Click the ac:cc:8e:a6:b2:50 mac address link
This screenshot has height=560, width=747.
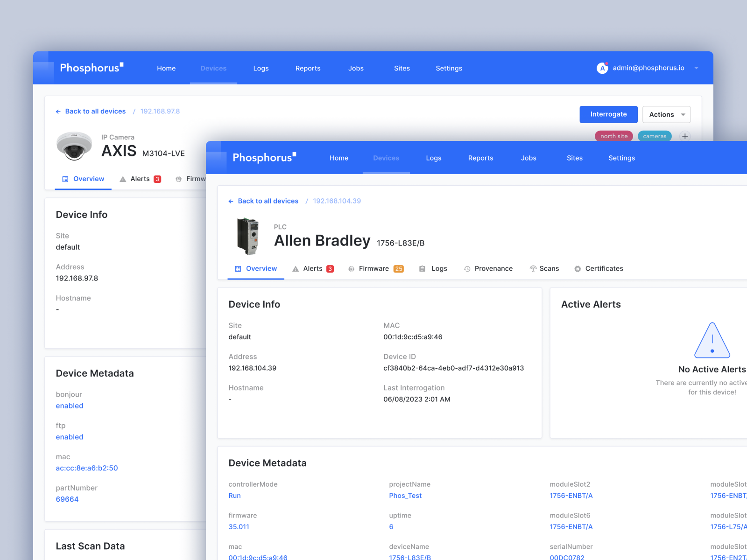87,468
